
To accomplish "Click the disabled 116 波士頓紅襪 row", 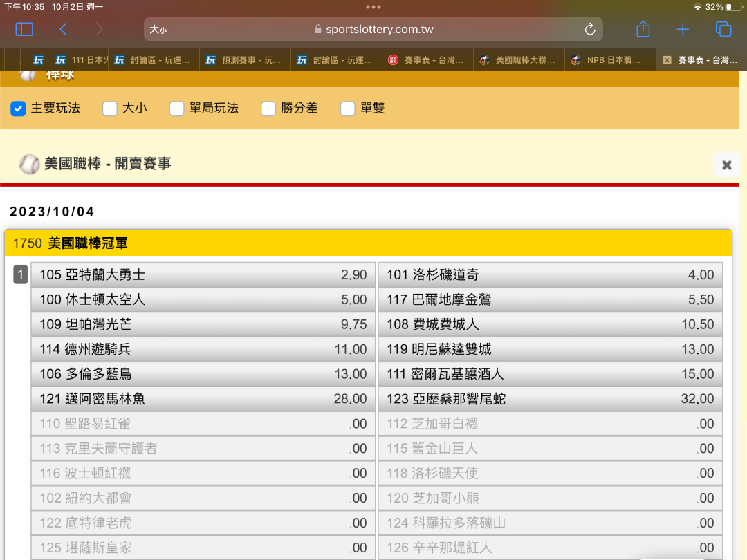I will 203,473.
